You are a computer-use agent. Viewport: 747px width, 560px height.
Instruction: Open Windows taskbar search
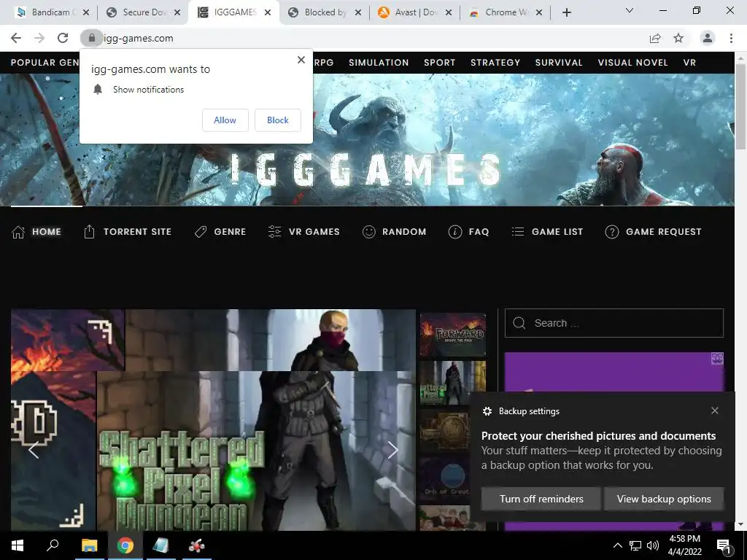point(53,545)
